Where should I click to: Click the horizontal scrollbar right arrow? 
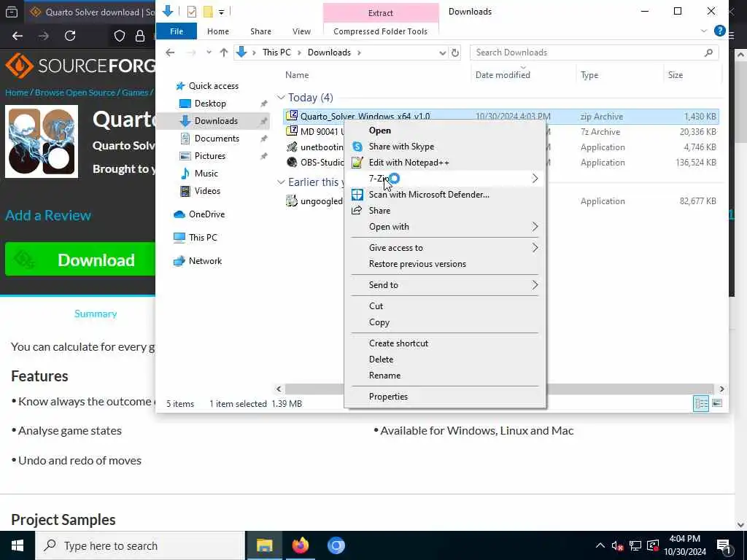coord(721,389)
